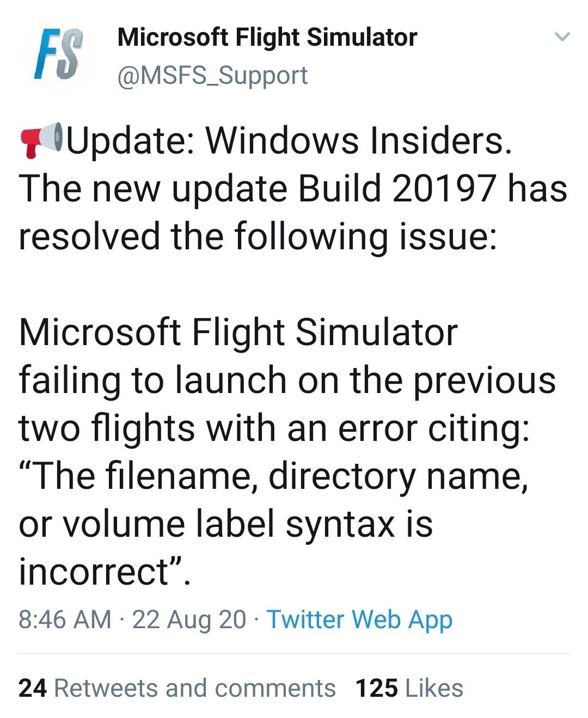Expand the tweet options chevron
This screenshot has width=588, height=718.
point(561,38)
